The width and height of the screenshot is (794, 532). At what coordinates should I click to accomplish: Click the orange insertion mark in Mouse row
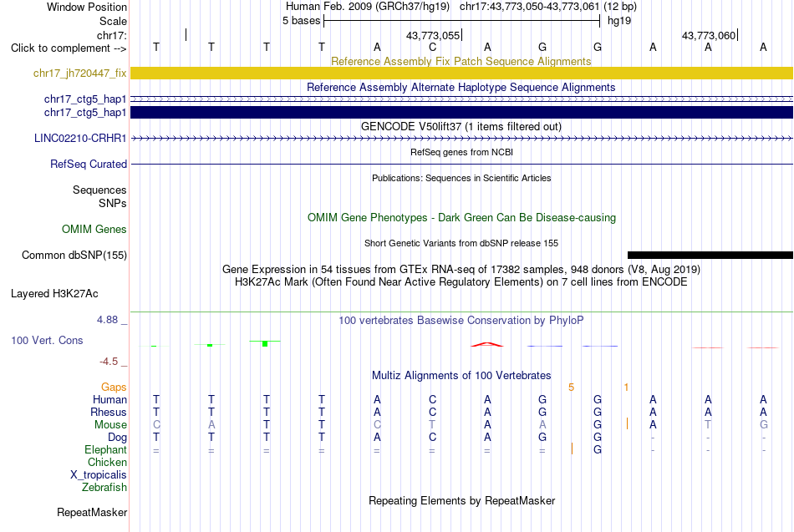pos(627,423)
